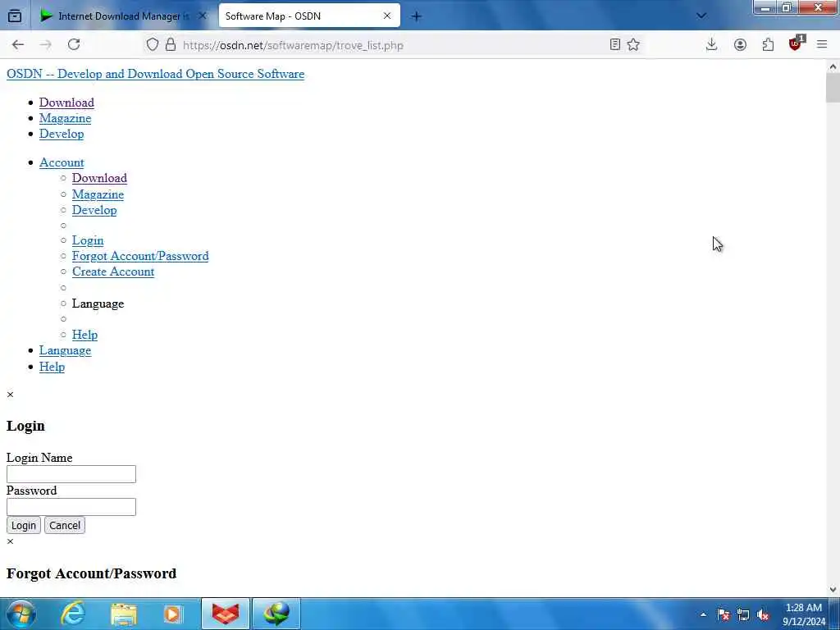Click the Login link under Account
Viewport: 840px width, 630px height.
tap(88, 240)
